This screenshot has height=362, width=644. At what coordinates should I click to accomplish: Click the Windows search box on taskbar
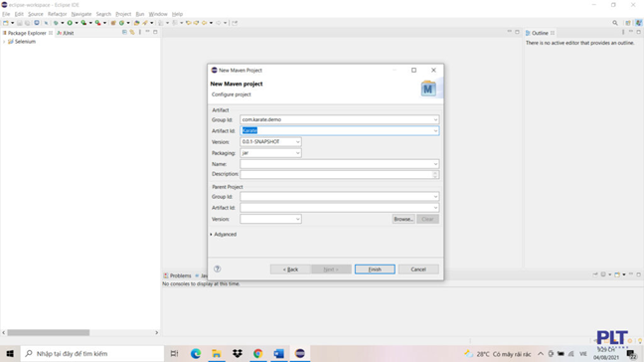point(92,353)
